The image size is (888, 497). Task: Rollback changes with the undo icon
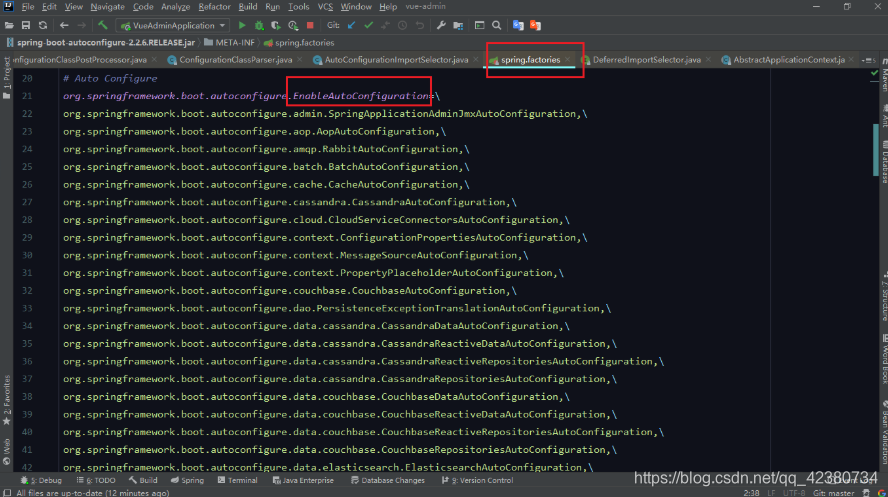pyautogui.click(x=420, y=25)
